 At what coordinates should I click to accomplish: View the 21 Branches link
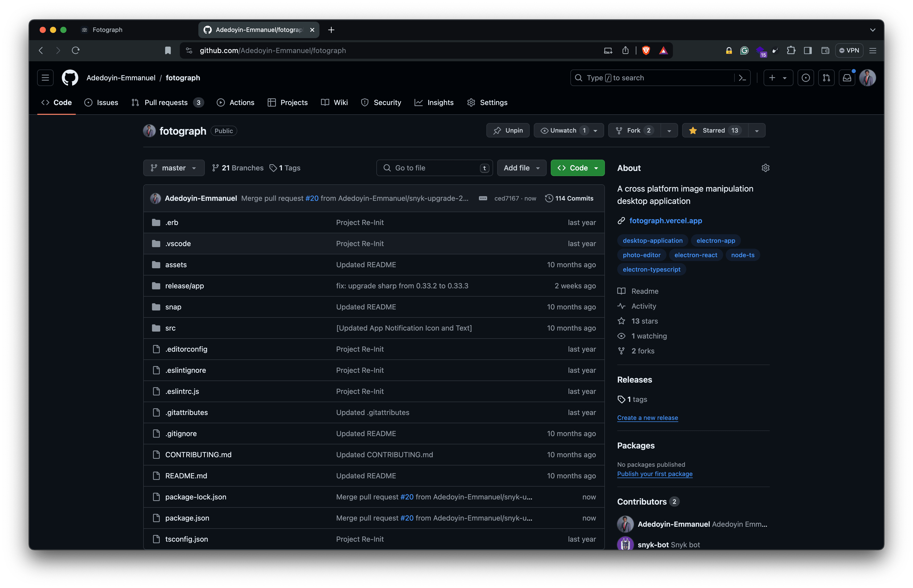coord(238,168)
